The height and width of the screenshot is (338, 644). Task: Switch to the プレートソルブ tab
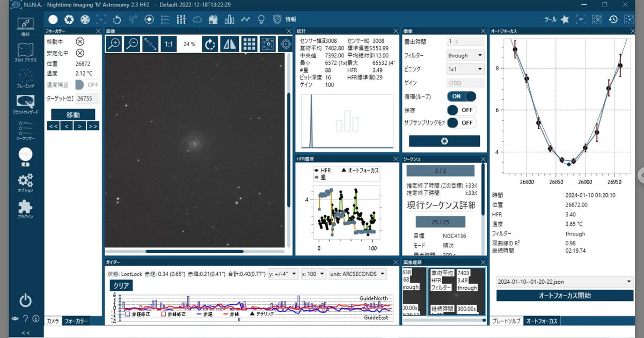(507, 321)
